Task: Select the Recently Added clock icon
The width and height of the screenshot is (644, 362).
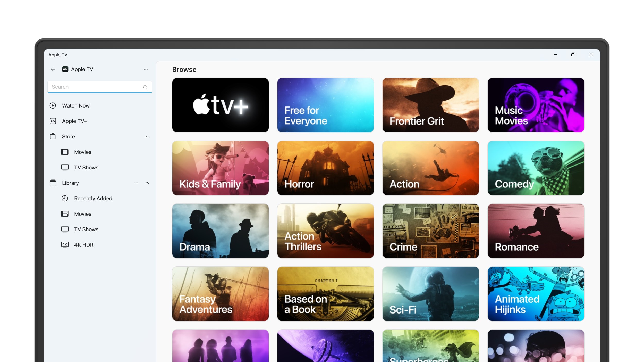Action: coord(65,198)
